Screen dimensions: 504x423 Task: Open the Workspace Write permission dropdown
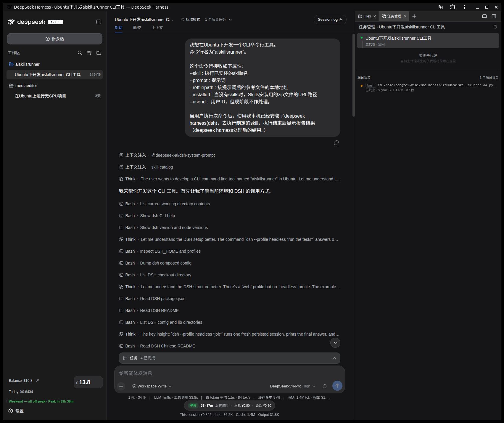[x=152, y=386]
